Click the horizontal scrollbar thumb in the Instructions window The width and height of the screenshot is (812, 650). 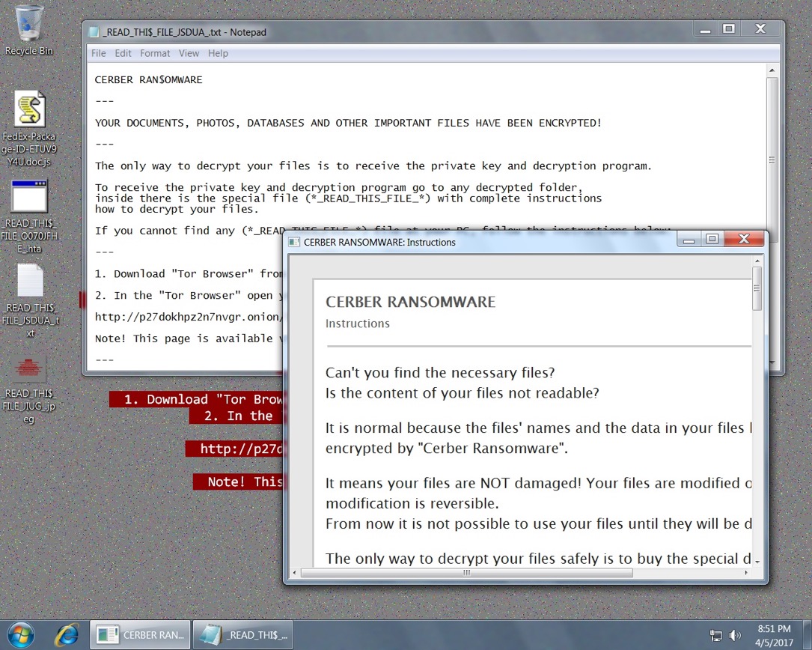pyautogui.click(x=466, y=573)
